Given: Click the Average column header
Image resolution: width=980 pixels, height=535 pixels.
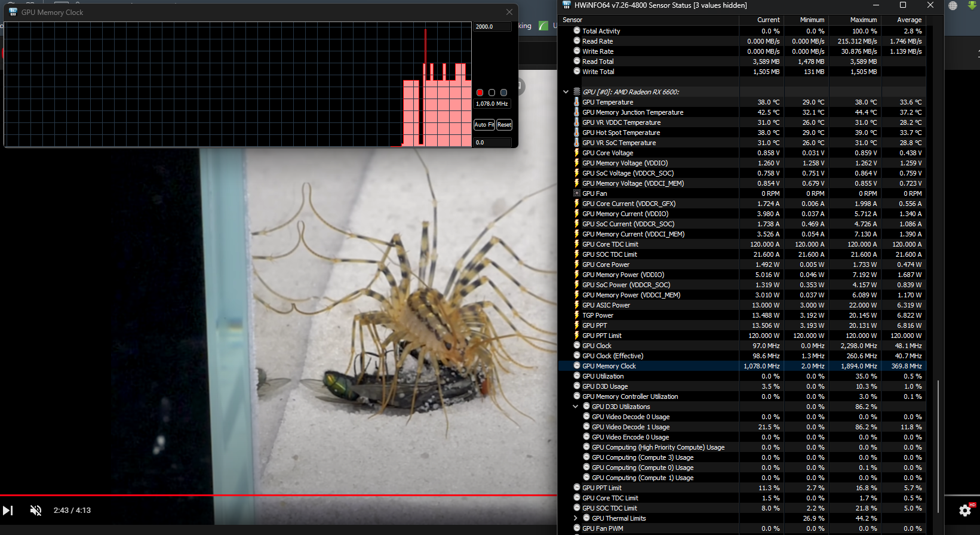Looking at the screenshot, I should pos(909,20).
